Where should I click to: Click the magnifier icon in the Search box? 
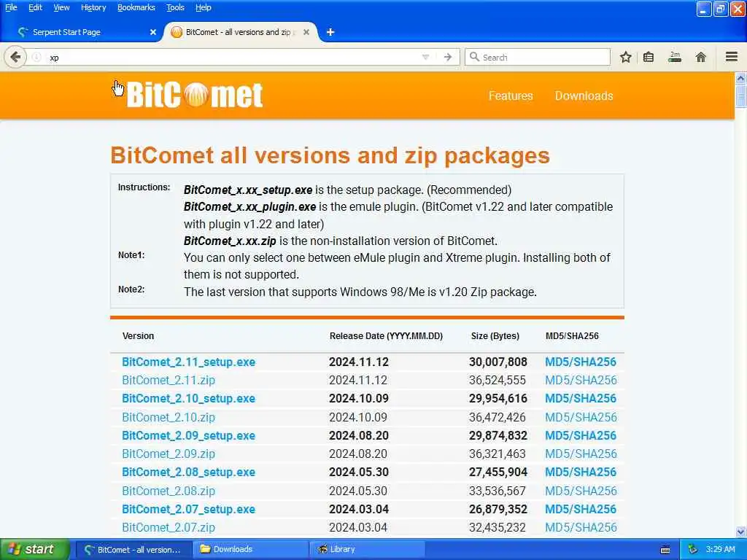point(474,57)
